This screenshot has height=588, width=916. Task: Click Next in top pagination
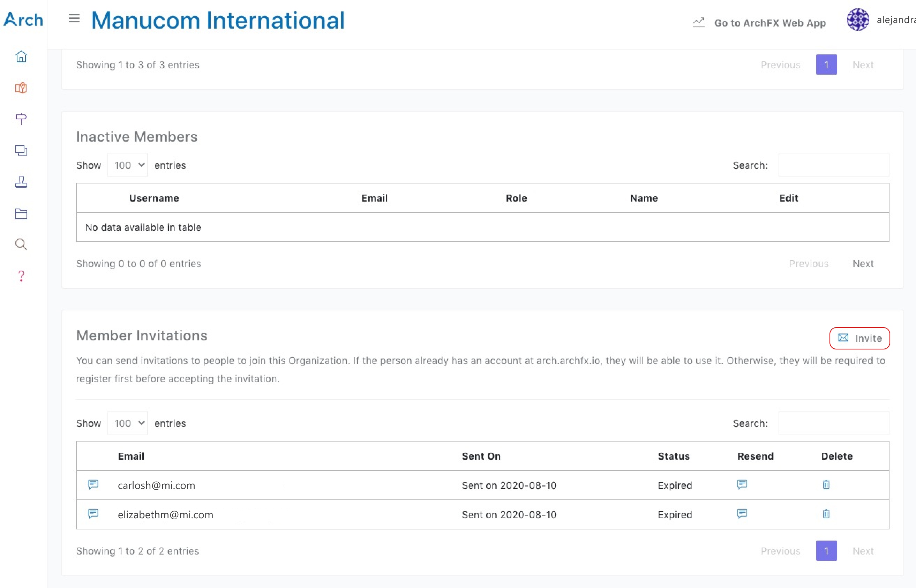pos(863,65)
